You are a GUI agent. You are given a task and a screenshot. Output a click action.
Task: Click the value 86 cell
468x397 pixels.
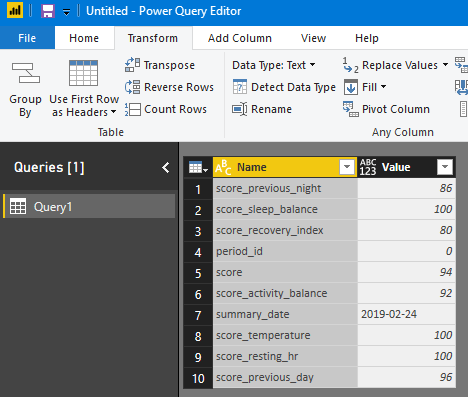[x=406, y=188]
